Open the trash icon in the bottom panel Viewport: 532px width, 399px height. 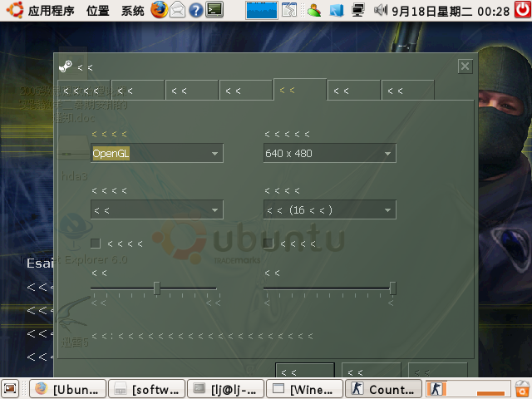click(x=523, y=388)
